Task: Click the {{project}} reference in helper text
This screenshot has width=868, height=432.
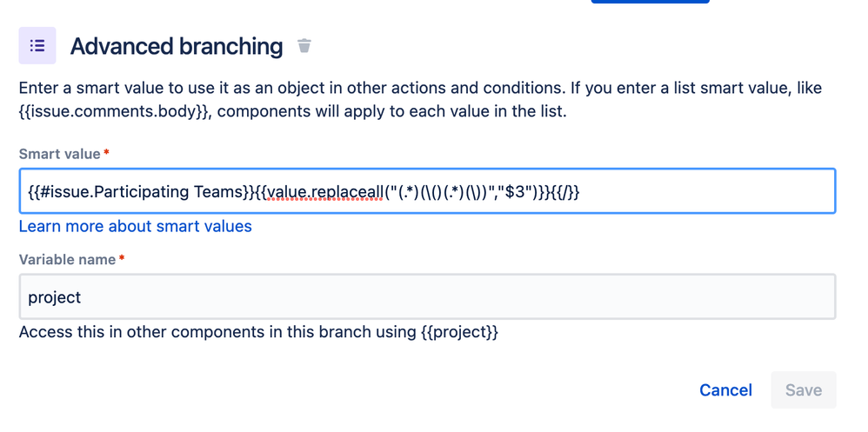Action: pyautogui.click(x=459, y=332)
